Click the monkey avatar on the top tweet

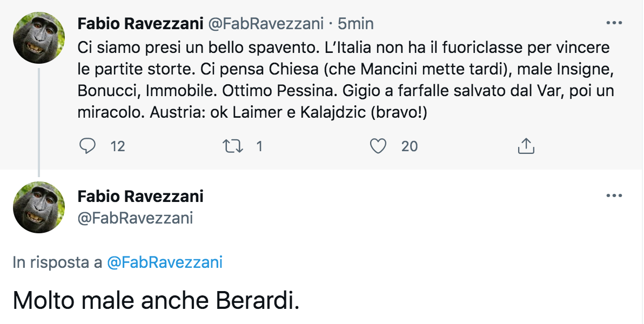(x=39, y=37)
